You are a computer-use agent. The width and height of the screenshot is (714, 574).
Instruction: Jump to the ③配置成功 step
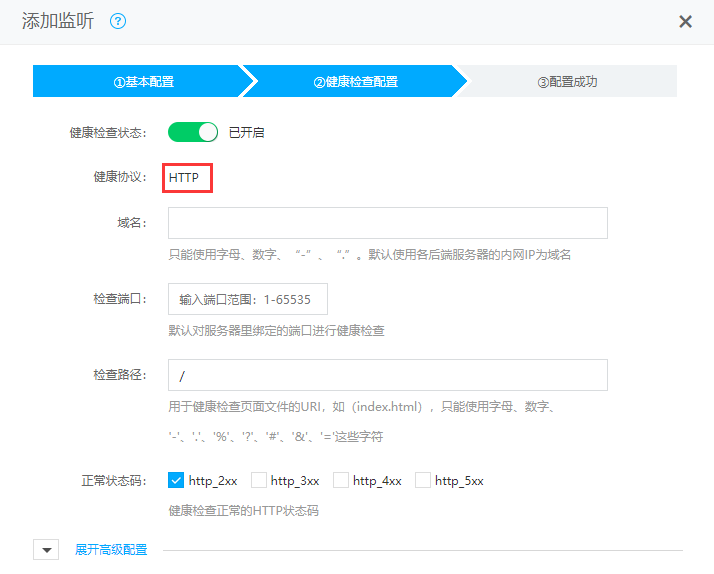pos(567,82)
